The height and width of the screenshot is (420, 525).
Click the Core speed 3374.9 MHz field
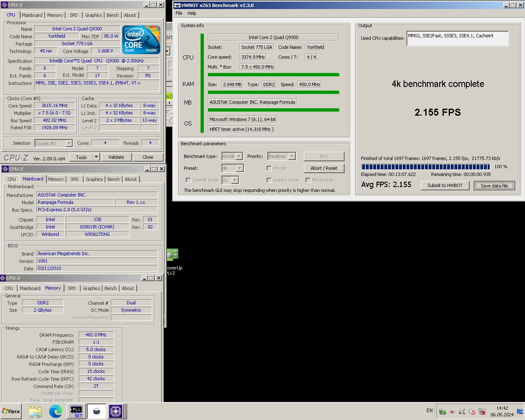click(253, 57)
